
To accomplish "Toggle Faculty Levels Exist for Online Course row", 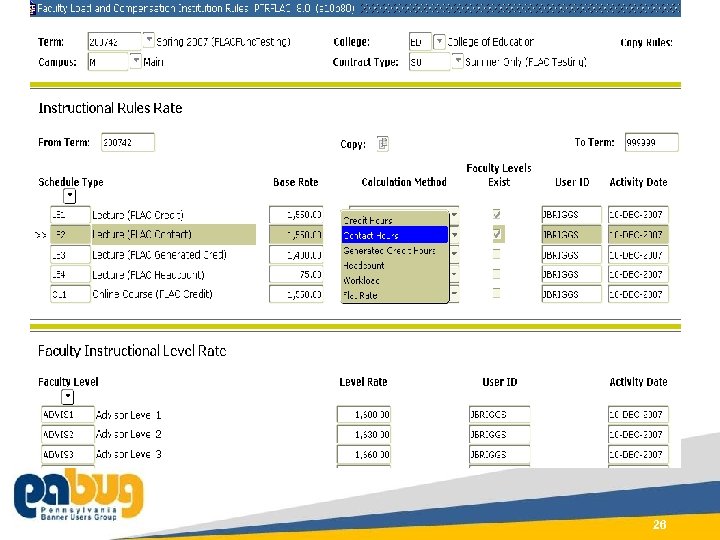I will pos(496,292).
